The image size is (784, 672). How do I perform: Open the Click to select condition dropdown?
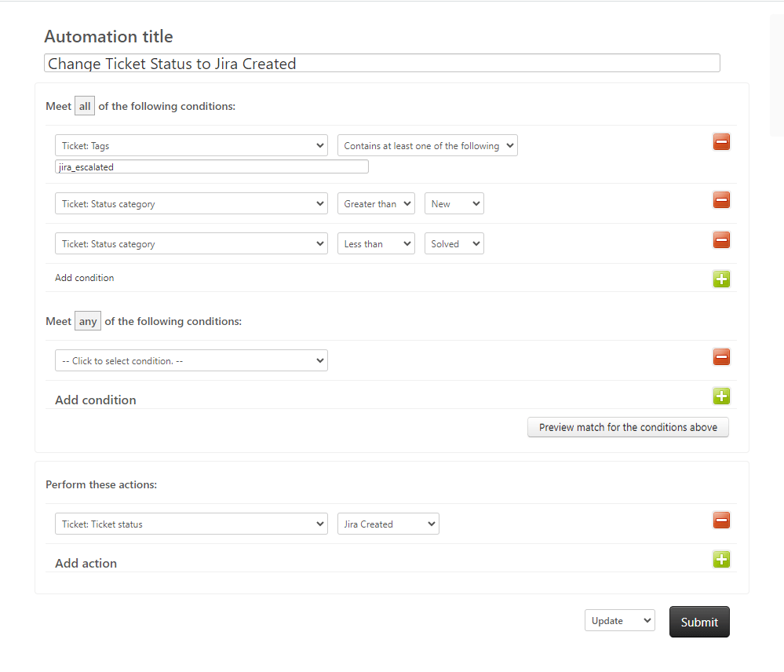click(191, 360)
